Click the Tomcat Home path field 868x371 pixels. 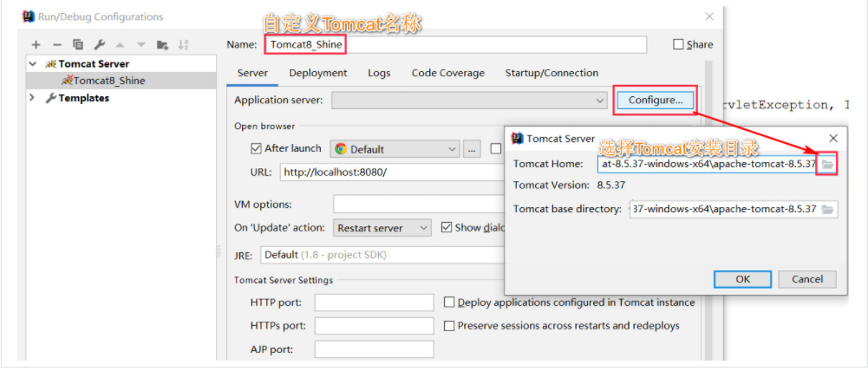708,165
